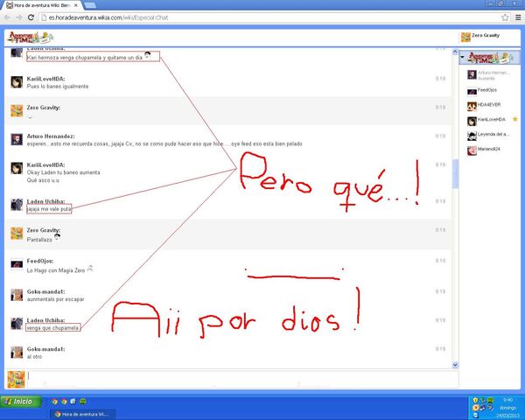This screenshot has height=420, width=525.
Task: Click Laden Uchiha avatar beside 'jajaja me vale puta'
Action: pyautogui.click(x=17, y=205)
